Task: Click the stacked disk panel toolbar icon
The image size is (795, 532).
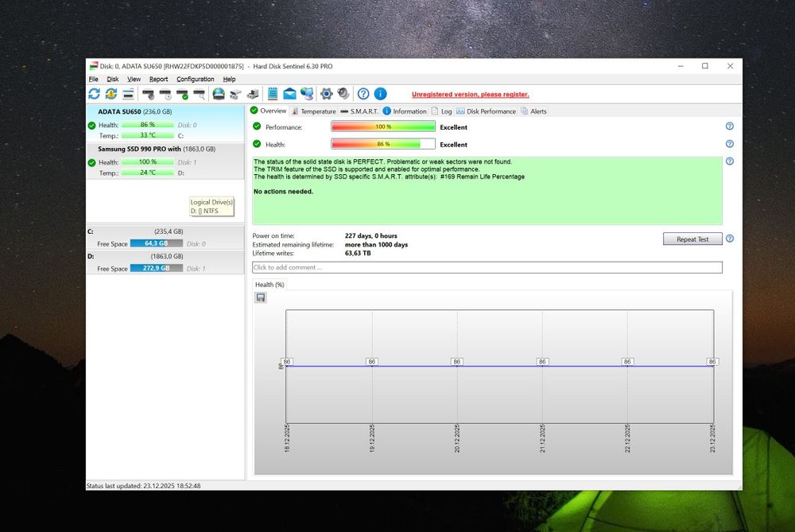Action: [128, 94]
